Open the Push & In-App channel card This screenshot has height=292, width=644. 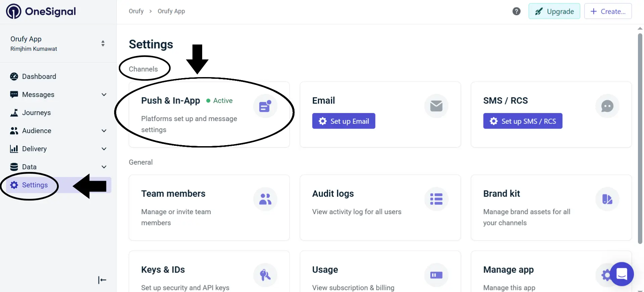209,115
